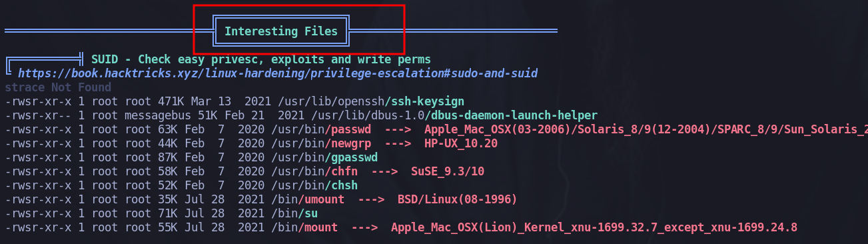Click the /usr/bin/passwd path
The width and height of the screenshot is (868, 244).
(321, 129)
